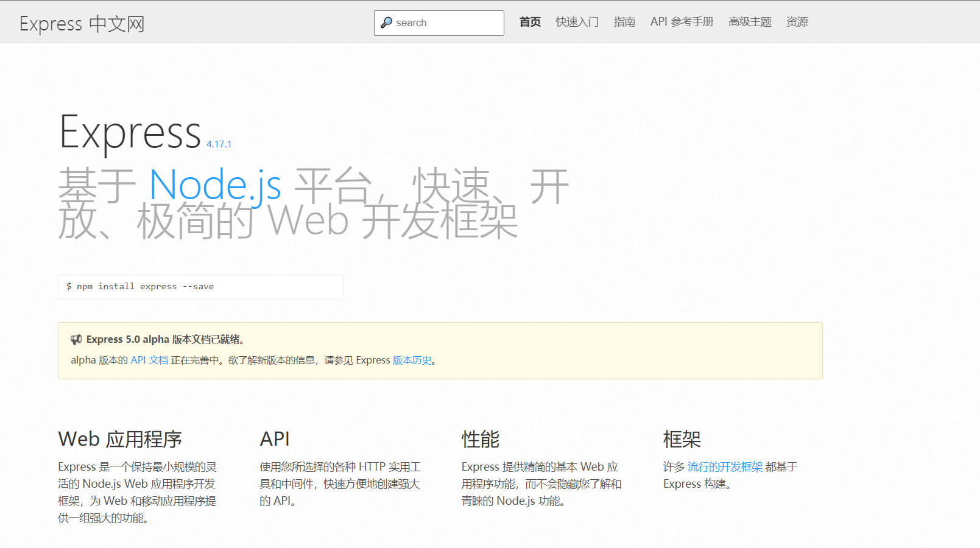Click the API section heading
The image size is (980, 548).
click(275, 439)
